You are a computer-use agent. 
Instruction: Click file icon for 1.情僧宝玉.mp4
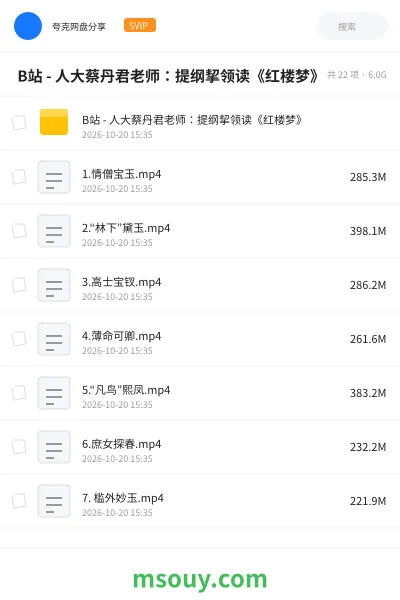tap(54, 177)
